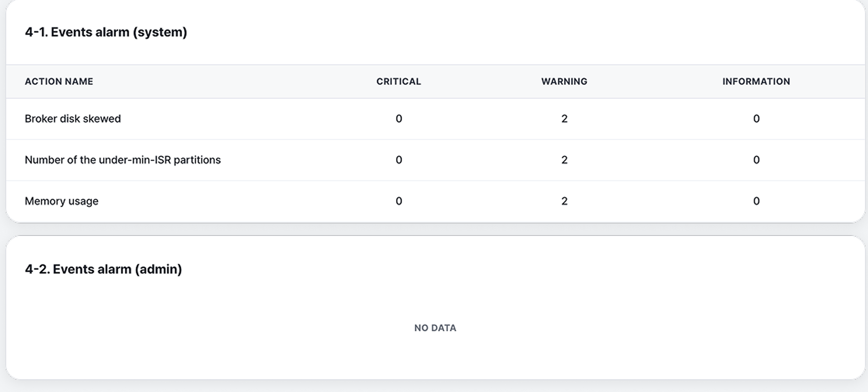Click Broker disk skewed warning count
This screenshot has height=392, width=868.
[564, 119]
